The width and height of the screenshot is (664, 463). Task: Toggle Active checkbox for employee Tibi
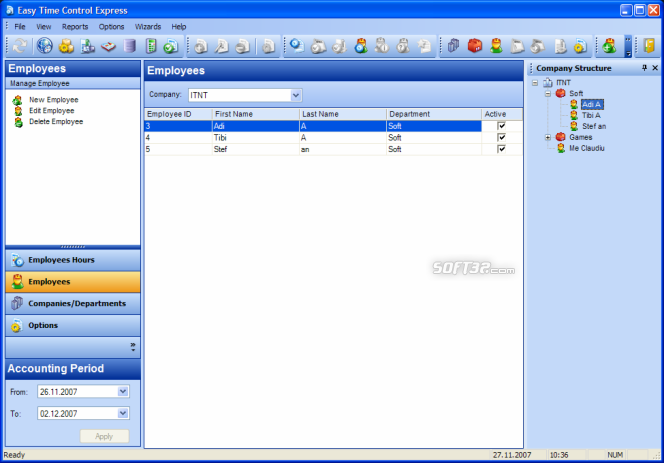(x=502, y=137)
